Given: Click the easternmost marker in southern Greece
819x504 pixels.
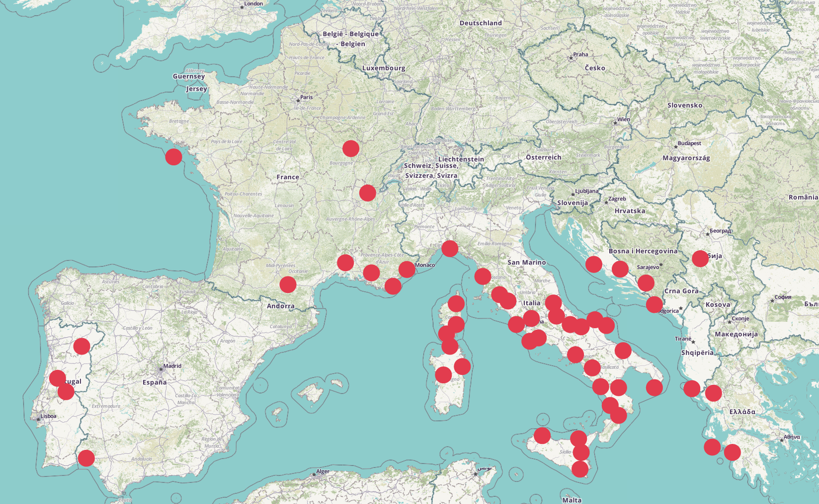Looking at the screenshot, I should pos(732,452).
